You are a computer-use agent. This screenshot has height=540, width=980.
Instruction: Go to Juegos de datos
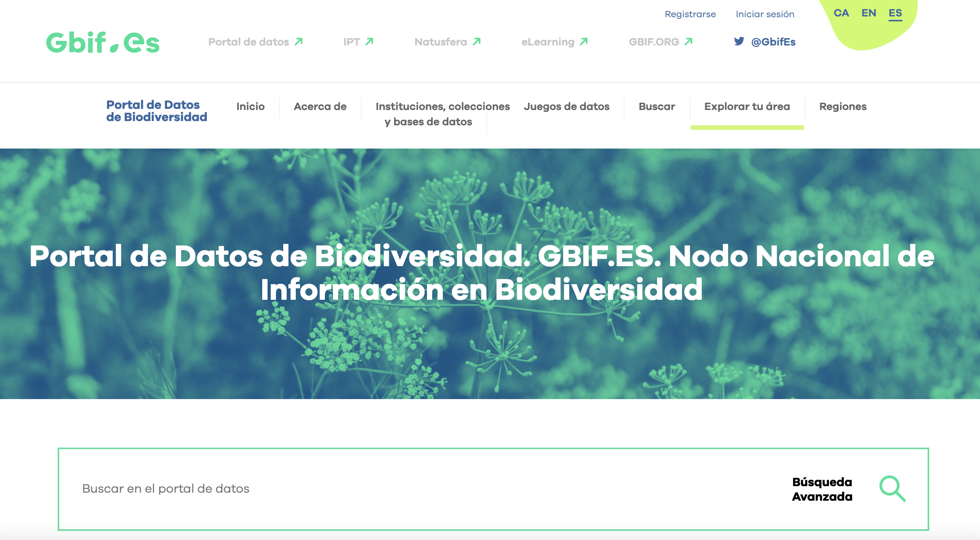(x=566, y=107)
